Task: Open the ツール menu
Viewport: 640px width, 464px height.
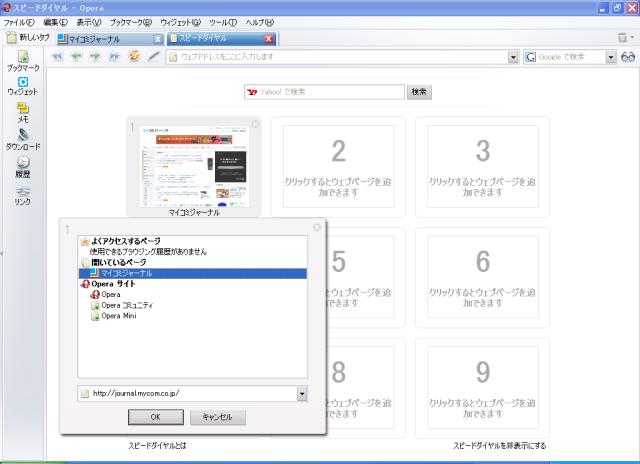Action: [223, 22]
